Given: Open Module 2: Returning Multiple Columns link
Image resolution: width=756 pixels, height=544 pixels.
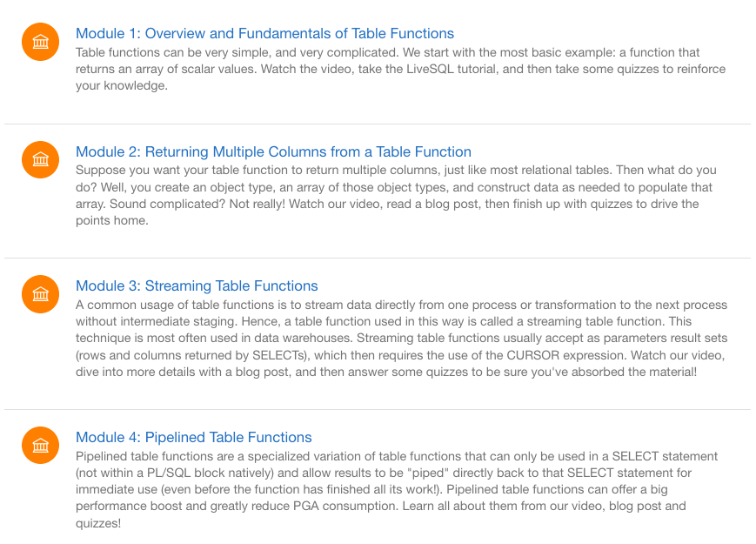Looking at the screenshot, I should click(273, 151).
